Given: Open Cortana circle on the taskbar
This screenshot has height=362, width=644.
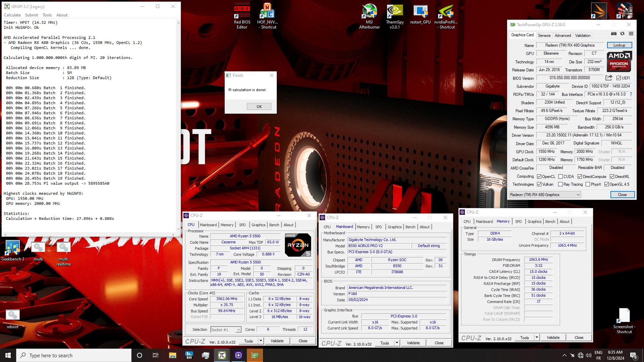Looking at the screenshot, I should [140, 355].
